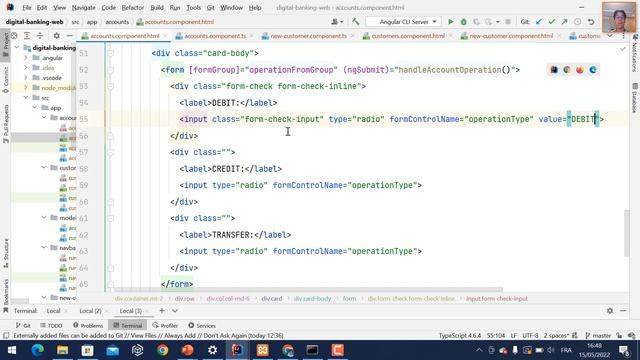The image size is (640, 360).
Task: Open Project panel gear options
Action: coord(57,36)
